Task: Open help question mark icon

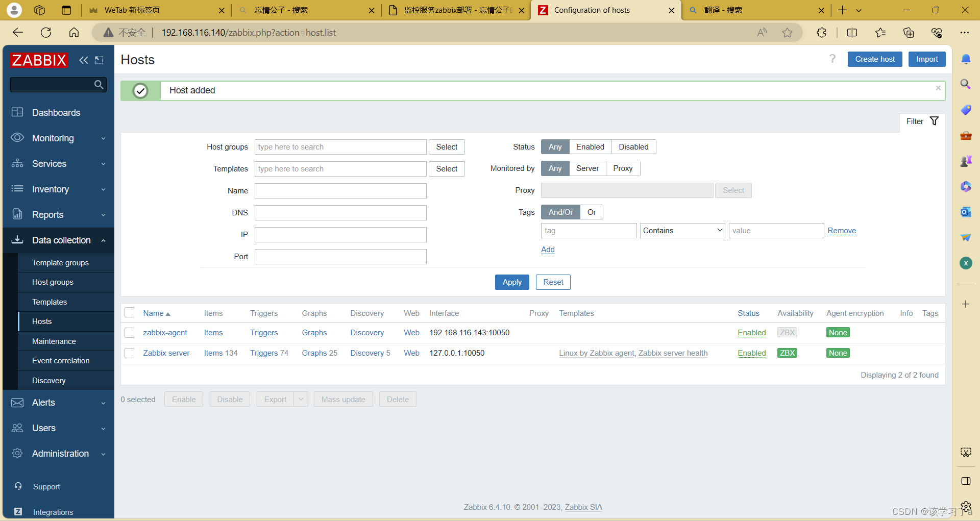Action: tap(832, 59)
